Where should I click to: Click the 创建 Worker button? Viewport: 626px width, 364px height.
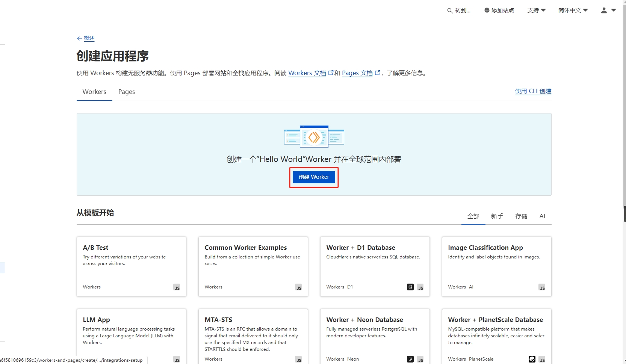[314, 177]
